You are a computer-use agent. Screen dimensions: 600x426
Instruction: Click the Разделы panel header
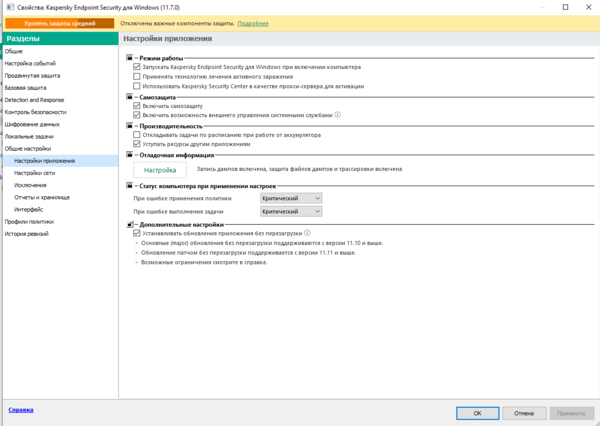pyautogui.click(x=61, y=39)
